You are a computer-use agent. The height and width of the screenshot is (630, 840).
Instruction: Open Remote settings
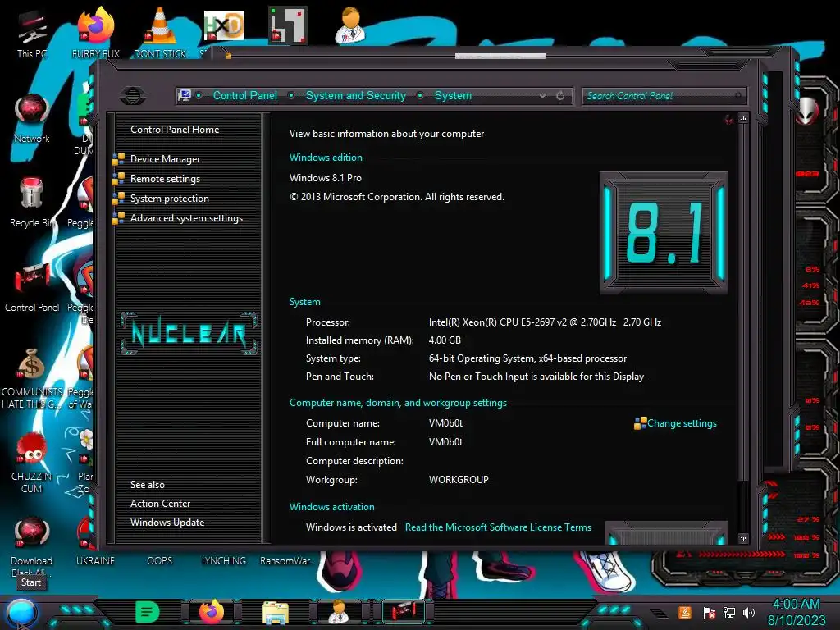pyautogui.click(x=165, y=179)
